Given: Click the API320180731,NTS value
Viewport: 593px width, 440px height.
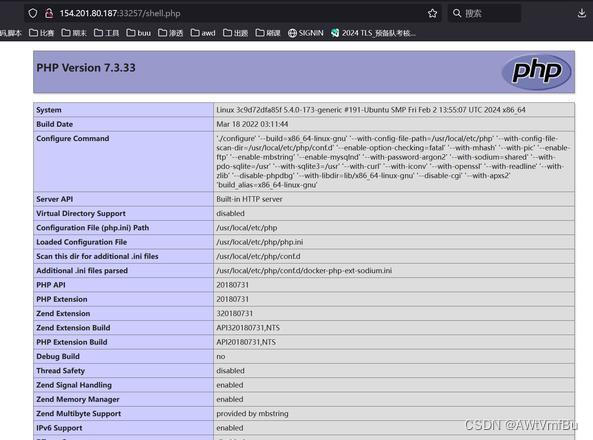Looking at the screenshot, I should click(248, 328).
